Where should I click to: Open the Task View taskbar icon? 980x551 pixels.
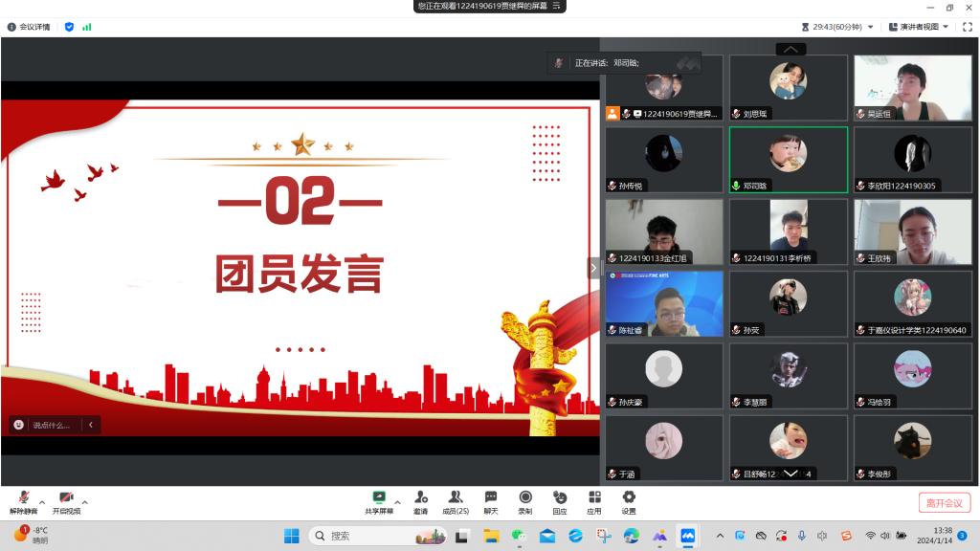point(462,536)
